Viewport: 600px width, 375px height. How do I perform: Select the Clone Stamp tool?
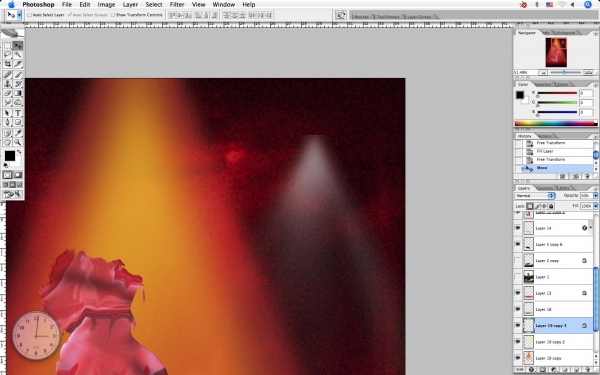point(7,84)
